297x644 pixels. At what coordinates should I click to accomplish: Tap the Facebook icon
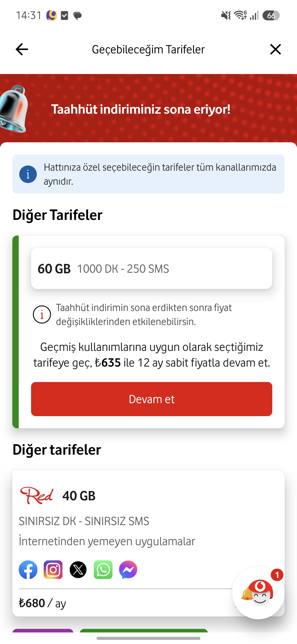coord(28,570)
